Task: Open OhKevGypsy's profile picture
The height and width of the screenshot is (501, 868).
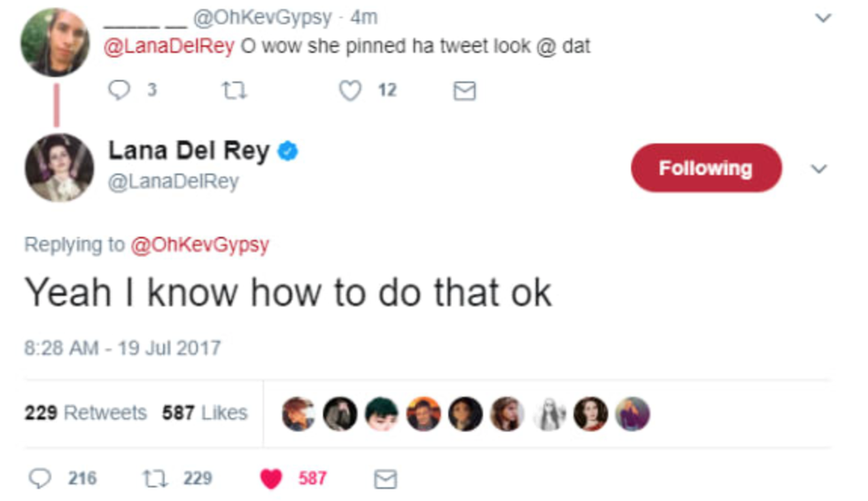Action: tap(55, 43)
